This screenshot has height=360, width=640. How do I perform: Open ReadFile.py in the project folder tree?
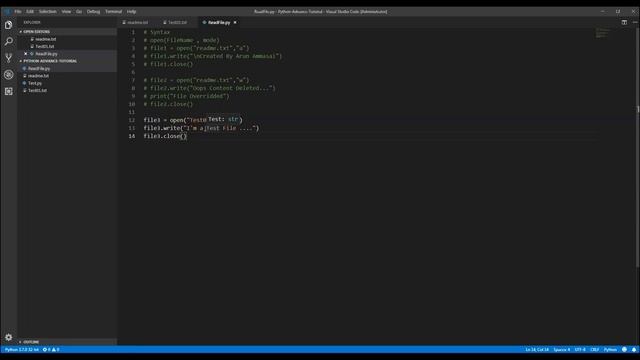[39, 69]
